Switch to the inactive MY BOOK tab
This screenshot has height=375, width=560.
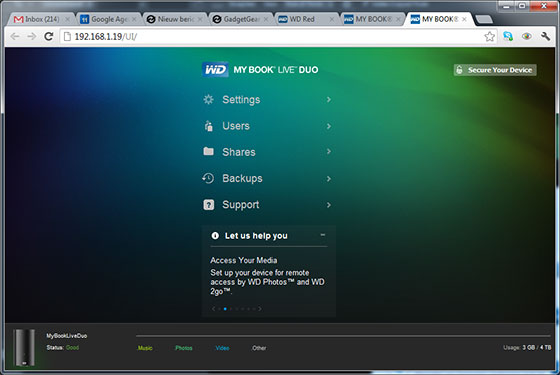pos(373,19)
